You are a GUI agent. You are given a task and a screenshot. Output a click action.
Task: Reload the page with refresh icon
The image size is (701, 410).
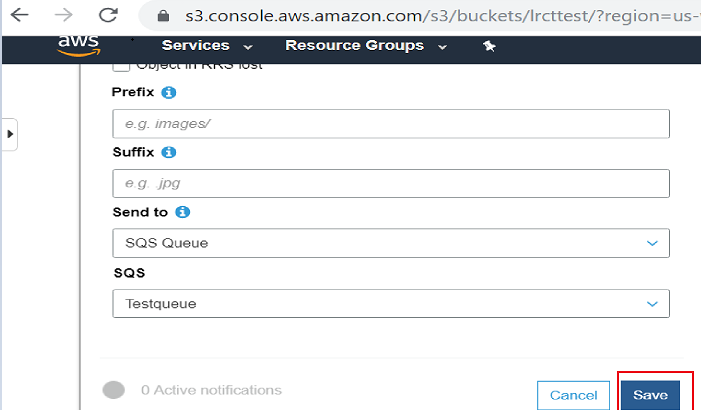[108, 17]
